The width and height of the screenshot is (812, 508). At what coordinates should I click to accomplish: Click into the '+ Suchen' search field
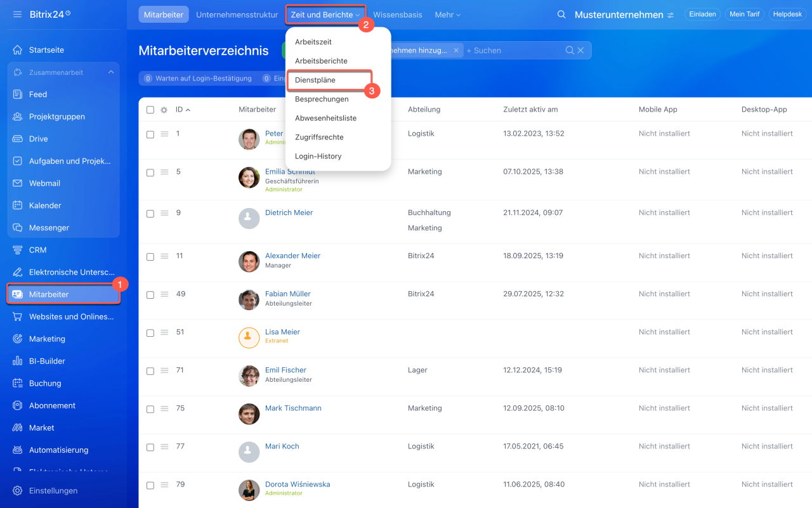point(514,51)
